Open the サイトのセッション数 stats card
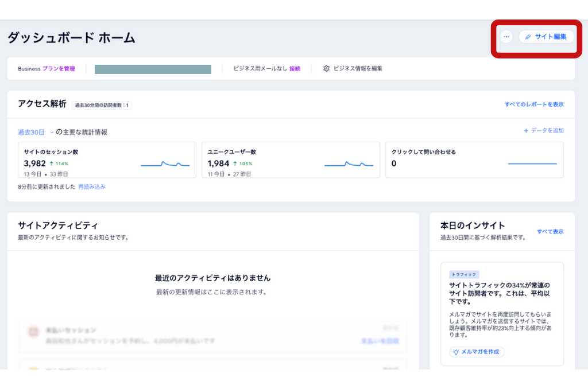This screenshot has height=389, width=588. click(x=107, y=160)
